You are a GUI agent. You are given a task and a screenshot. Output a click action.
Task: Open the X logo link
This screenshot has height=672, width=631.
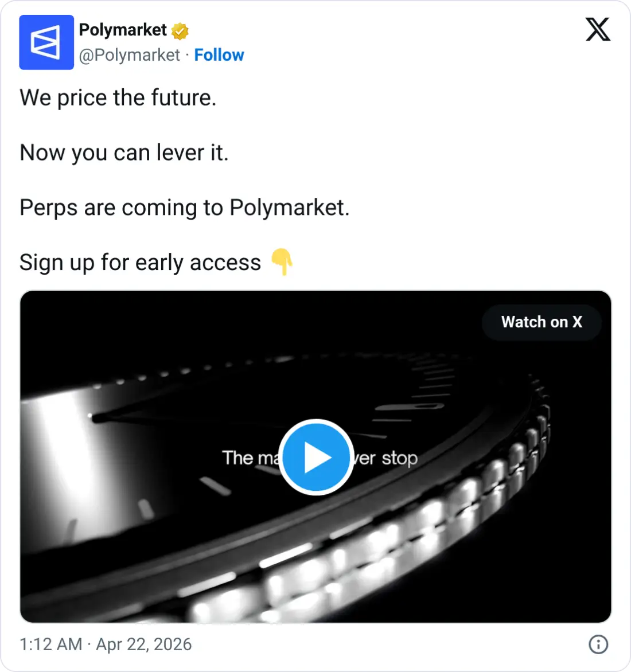coord(598,29)
